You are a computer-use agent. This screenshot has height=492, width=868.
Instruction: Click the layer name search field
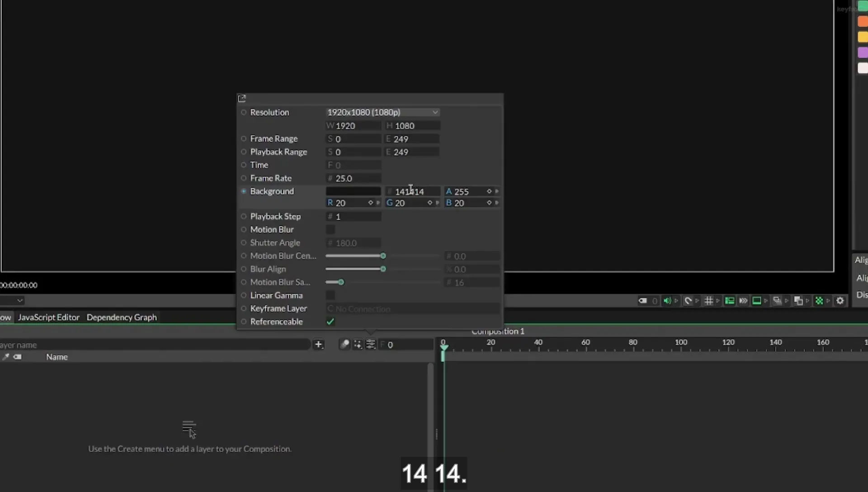(155, 345)
